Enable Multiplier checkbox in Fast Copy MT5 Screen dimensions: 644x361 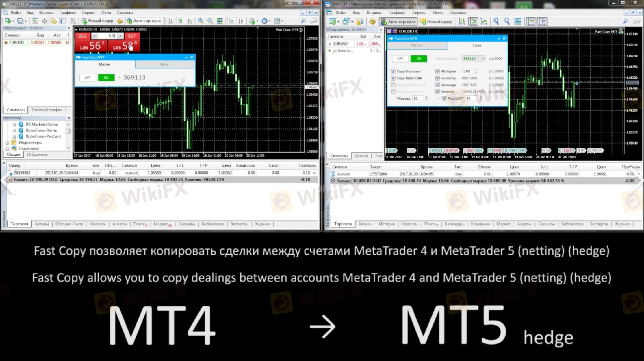pyautogui.click(x=437, y=71)
